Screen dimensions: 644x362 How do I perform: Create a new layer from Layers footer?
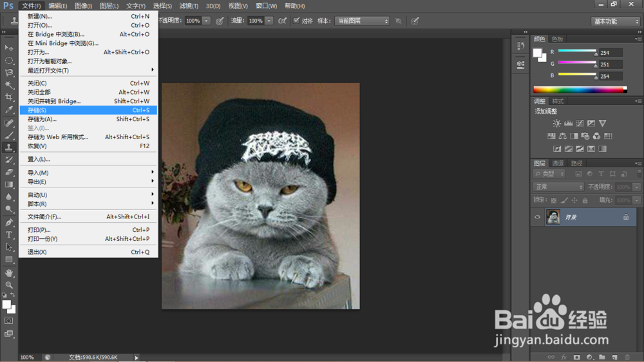pos(614,357)
